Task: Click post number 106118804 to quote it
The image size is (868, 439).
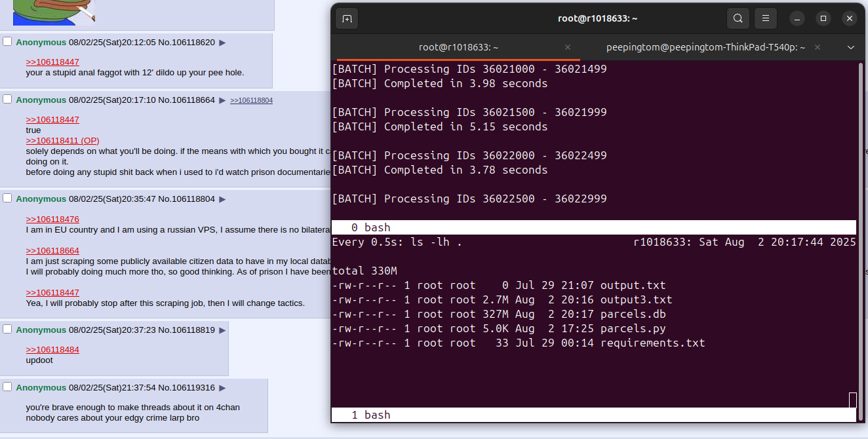Action: 193,199
